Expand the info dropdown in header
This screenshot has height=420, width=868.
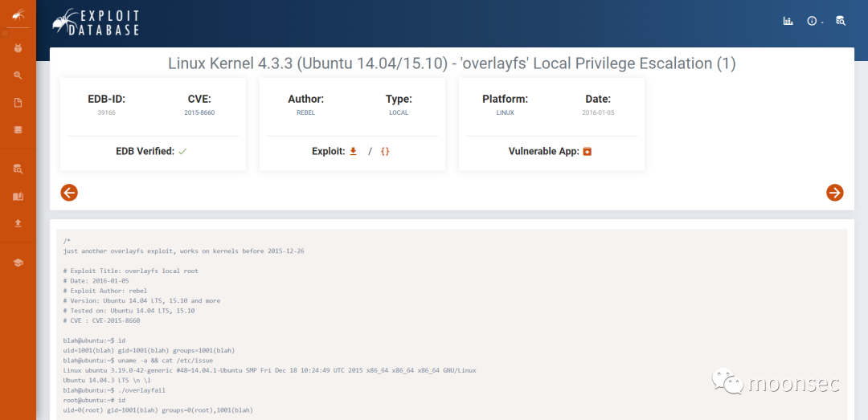[x=815, y=21]
